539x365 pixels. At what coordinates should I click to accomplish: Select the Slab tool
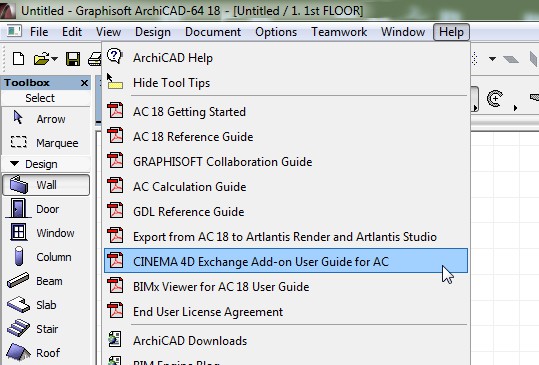coord(46,305)
